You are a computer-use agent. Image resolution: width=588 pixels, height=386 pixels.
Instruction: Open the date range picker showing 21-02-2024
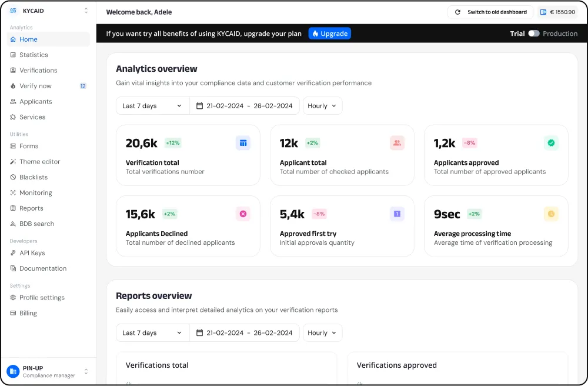[x=245, y=105]
